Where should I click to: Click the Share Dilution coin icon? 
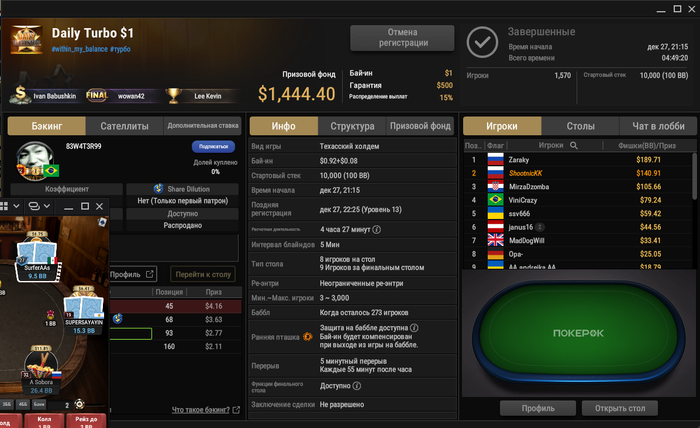158,188
